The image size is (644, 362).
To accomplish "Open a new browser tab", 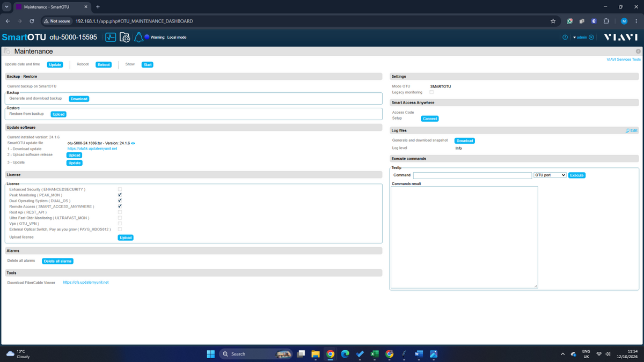I will (98, 7).
